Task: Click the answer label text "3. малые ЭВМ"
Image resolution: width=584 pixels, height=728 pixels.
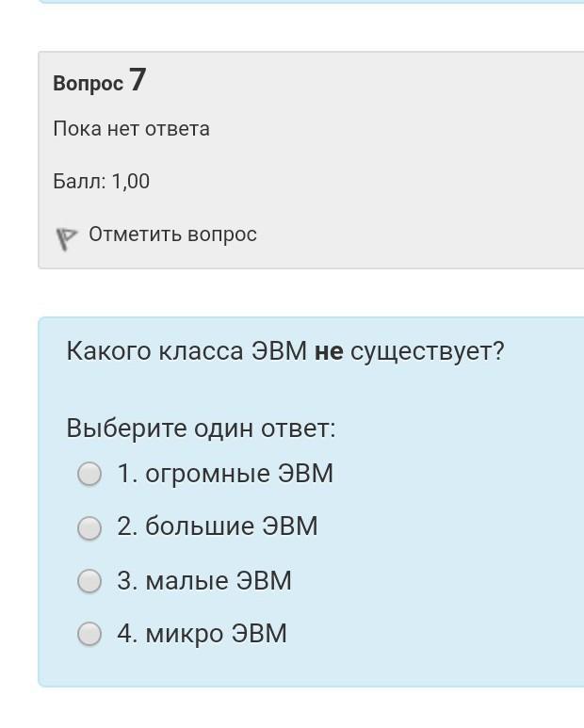Action: coord(204,580)
